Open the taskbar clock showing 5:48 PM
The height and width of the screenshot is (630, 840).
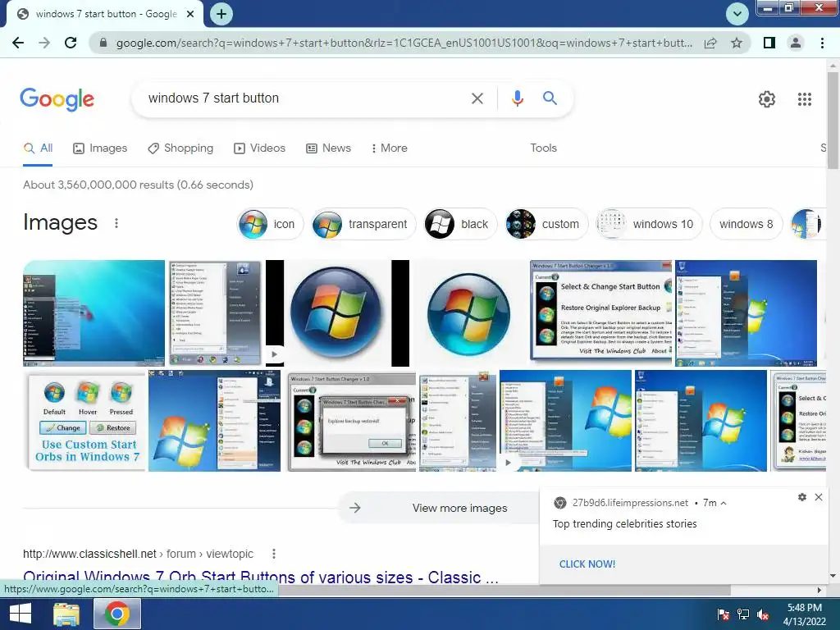(805, 614)
